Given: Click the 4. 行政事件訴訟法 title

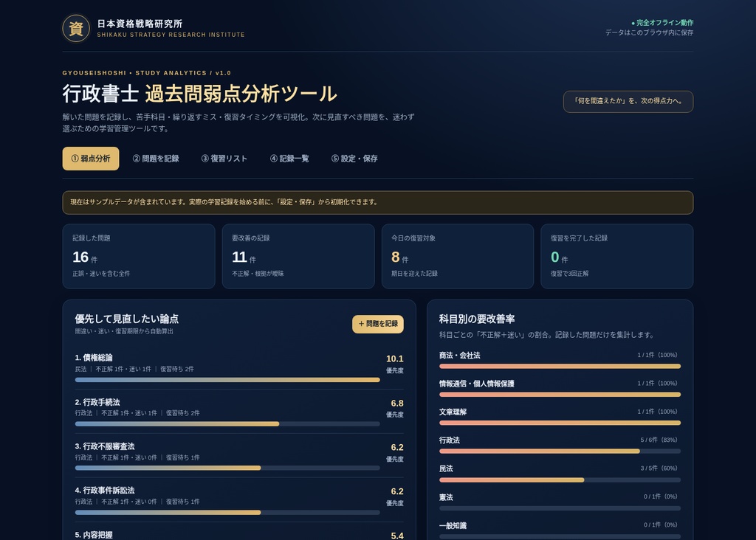Looking at the screenshot, I should 105,491.
